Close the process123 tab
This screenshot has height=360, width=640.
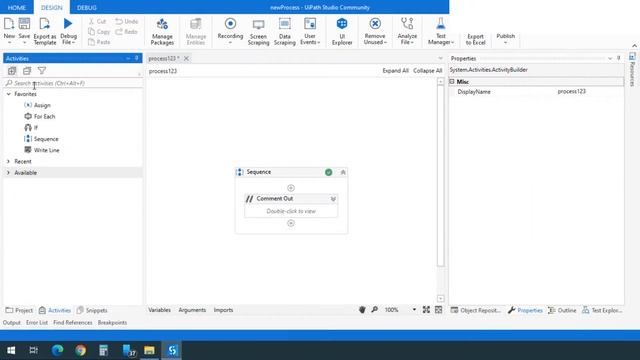coord(186,58)
